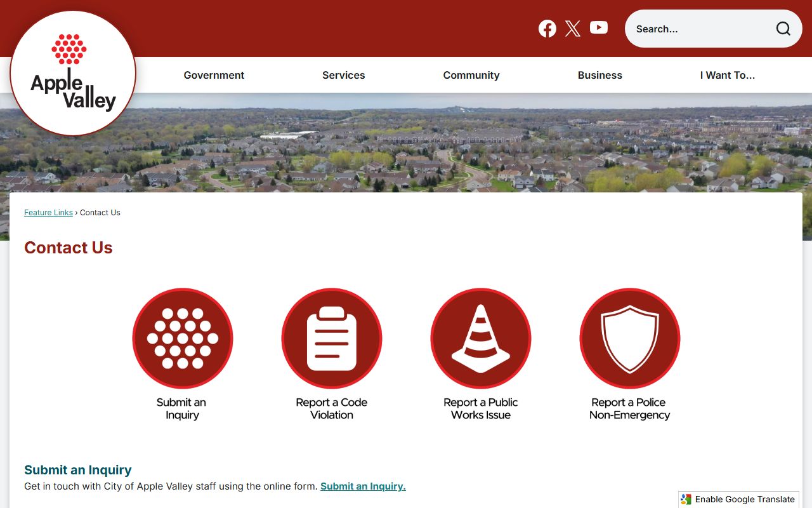Open the Community menu
The width and height of the screenshot is (812, 508).
[x=471, y=75]
